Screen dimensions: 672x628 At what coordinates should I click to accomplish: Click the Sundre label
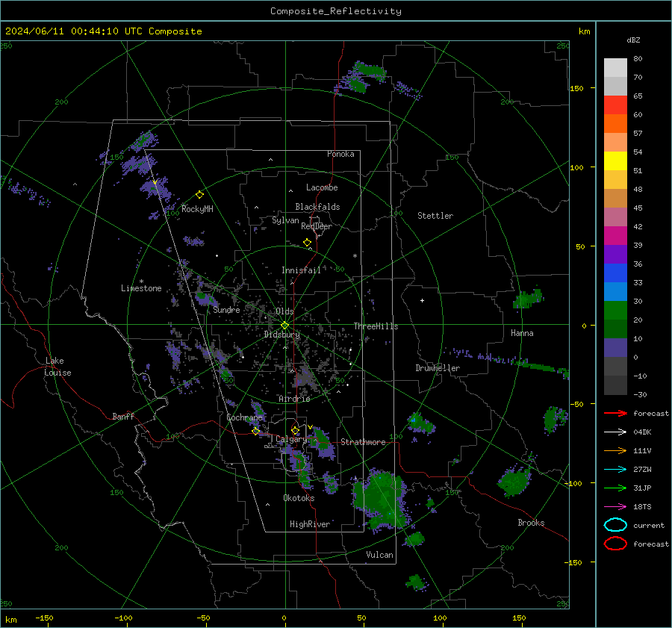click(x=226, y=309)
